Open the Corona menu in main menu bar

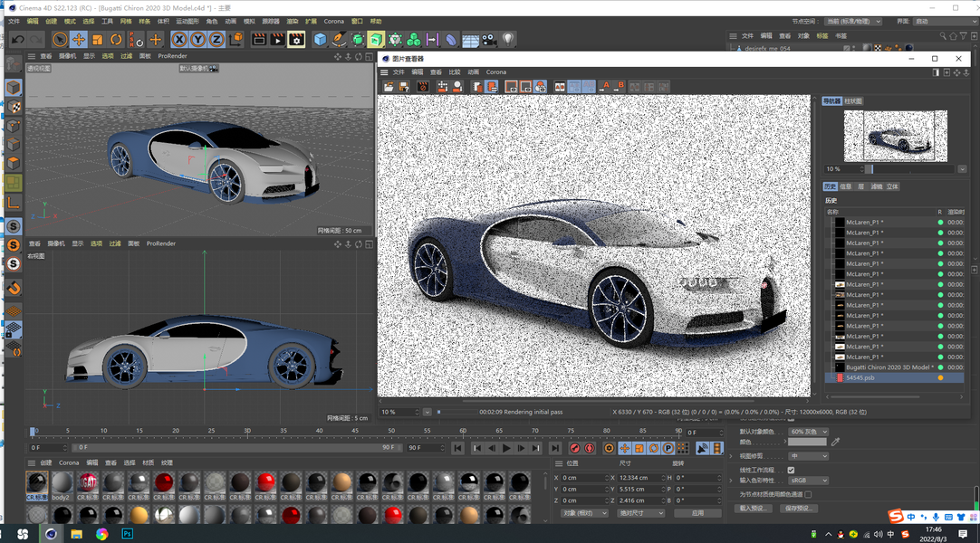click(x=333, y=21)
